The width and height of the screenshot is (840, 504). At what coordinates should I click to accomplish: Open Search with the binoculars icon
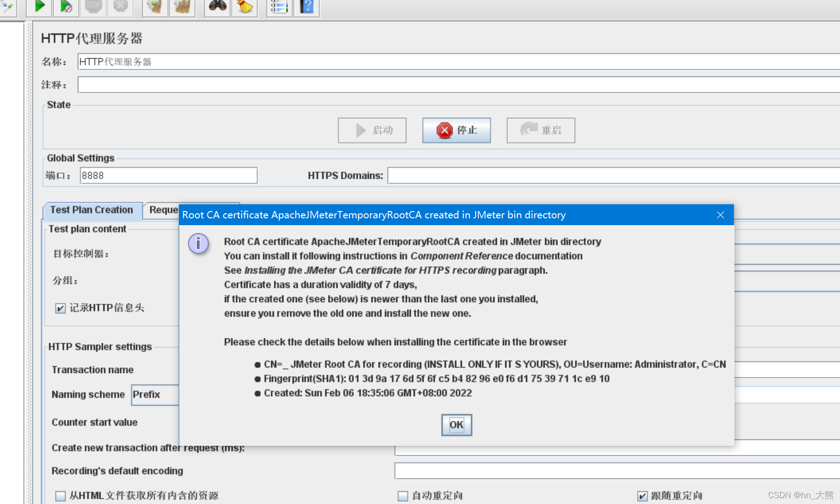click(x=218, y=6)
